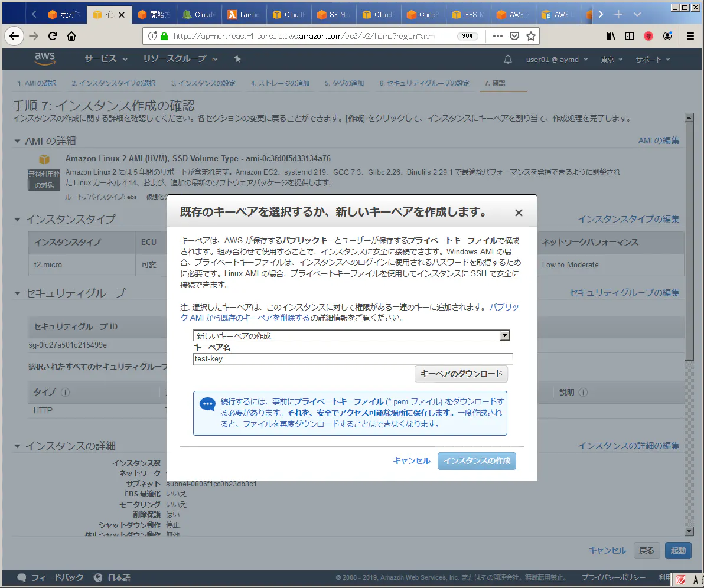
Task: Open the browser home page
Action: coord(71,36)
